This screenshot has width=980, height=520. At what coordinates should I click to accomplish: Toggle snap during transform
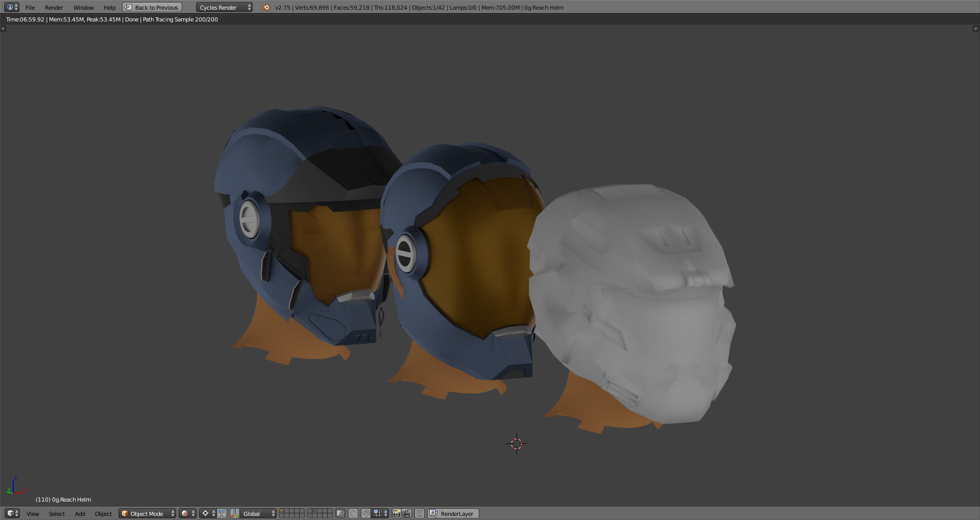(x=366, y=513)
